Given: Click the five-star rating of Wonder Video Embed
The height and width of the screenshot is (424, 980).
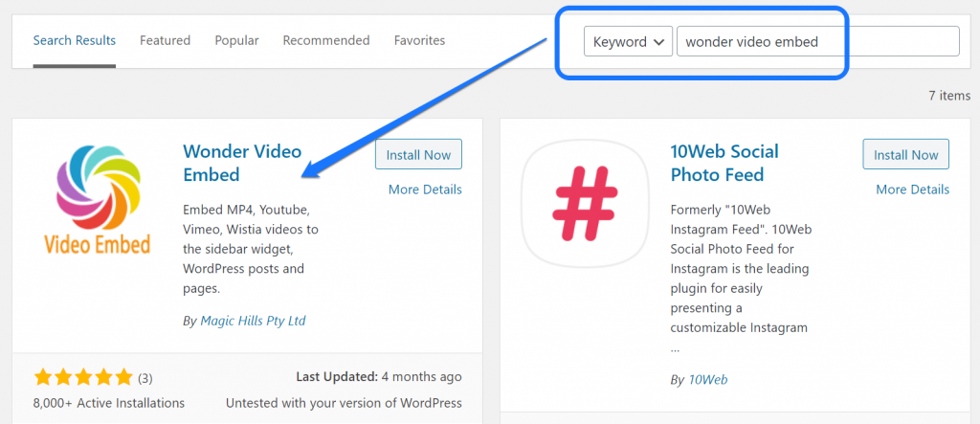Looking at the screenshot, I should tap(83, 377).
